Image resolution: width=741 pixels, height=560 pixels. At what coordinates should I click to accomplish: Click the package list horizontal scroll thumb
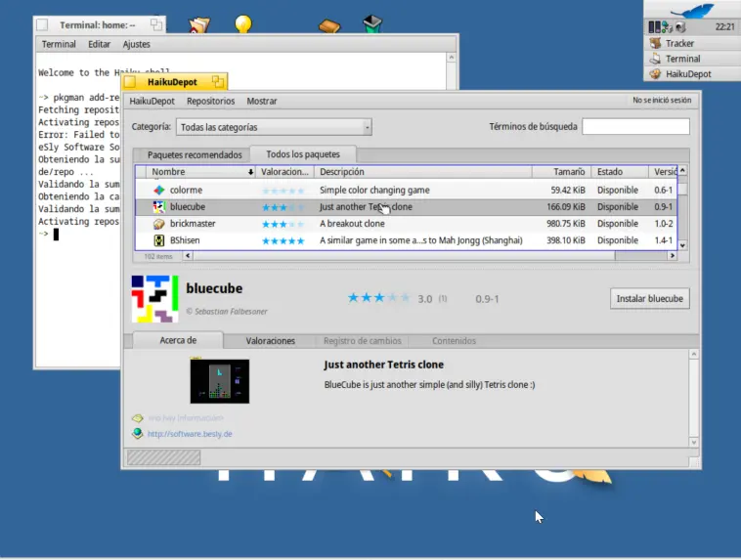point(404,256)
